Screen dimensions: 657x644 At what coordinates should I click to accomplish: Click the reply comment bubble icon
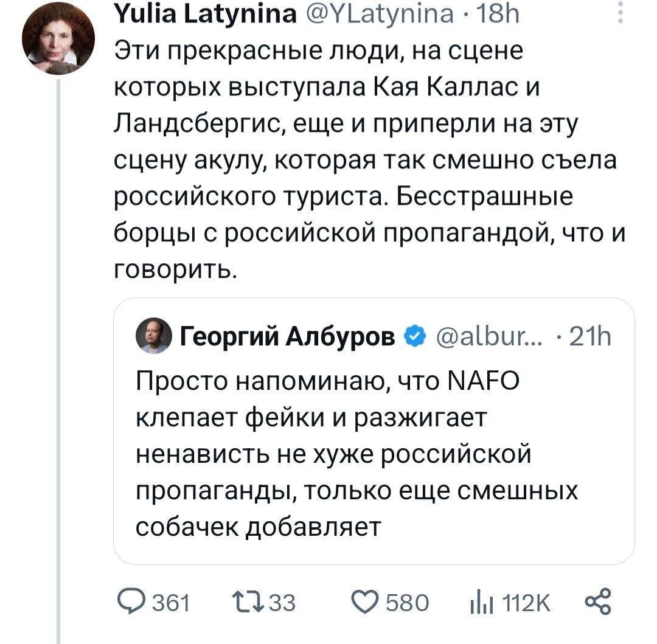click(128, 603)
